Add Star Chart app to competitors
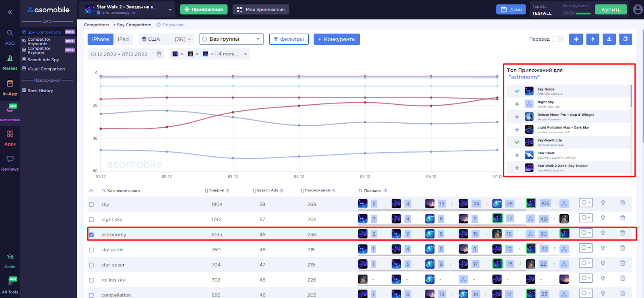Image resolution: width=644 pixels, height=298 pixels. pos(517,155)
